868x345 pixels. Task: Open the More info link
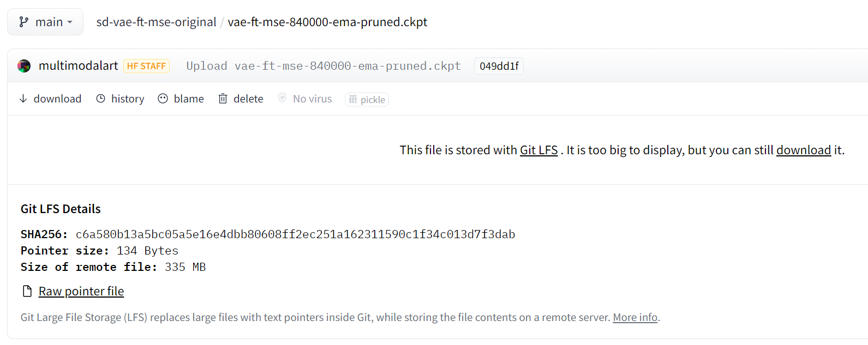635,317
